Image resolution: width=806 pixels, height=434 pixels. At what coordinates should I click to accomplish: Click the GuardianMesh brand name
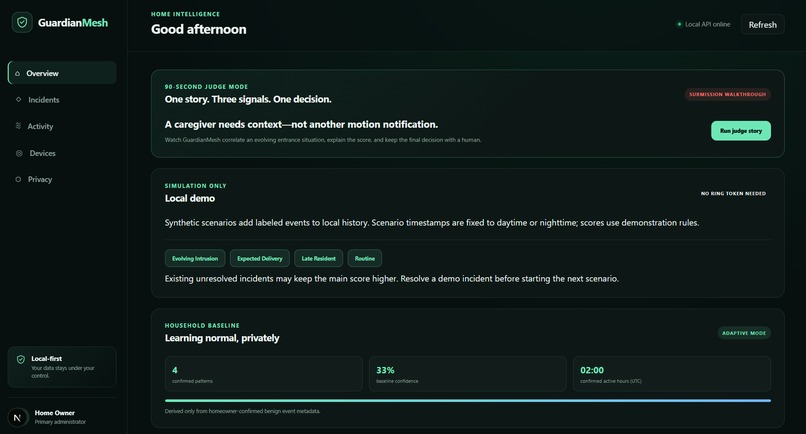point(72,23)
